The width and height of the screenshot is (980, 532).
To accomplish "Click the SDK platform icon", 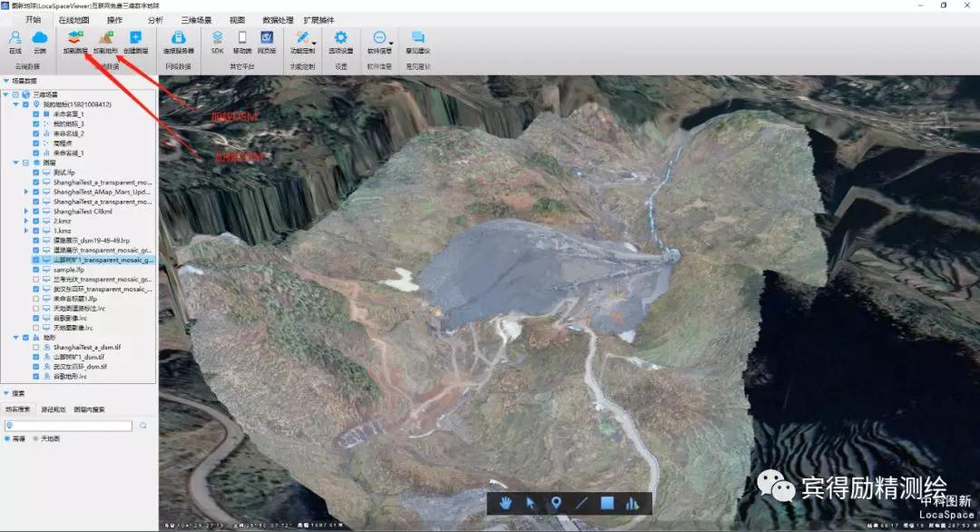I will [218, 39].
